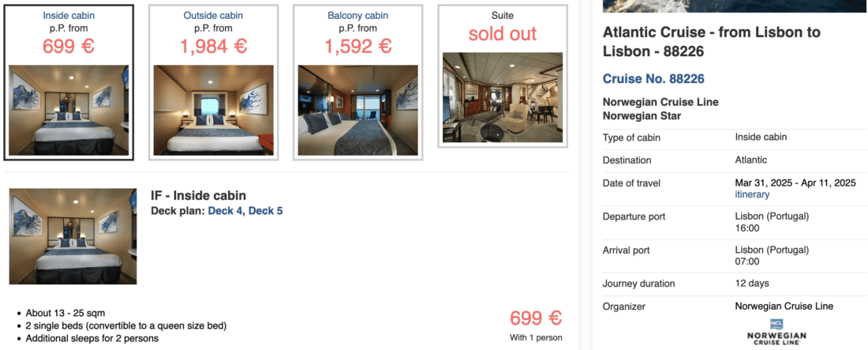Choose the Balcony cabin heading
This screenshot has height=350, width=868.
coord(357,16)
